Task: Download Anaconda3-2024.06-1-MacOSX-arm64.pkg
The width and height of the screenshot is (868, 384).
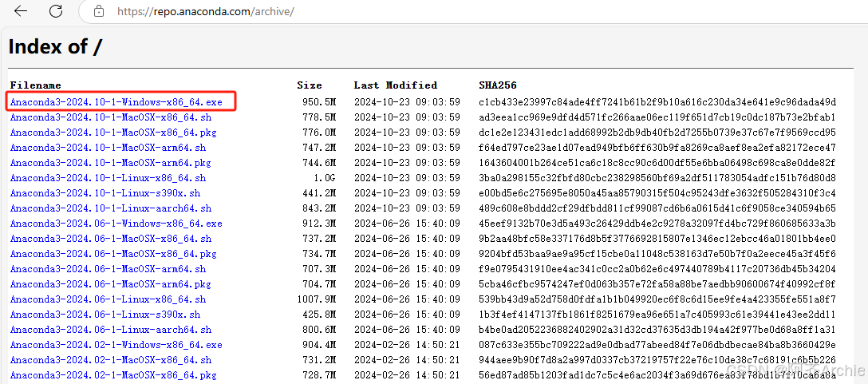Action: click(x=111, y=284)
